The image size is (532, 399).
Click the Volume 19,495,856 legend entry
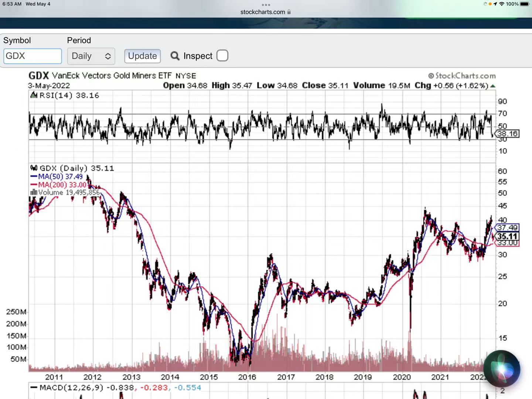pyautogui.click(x=65, y=192)
